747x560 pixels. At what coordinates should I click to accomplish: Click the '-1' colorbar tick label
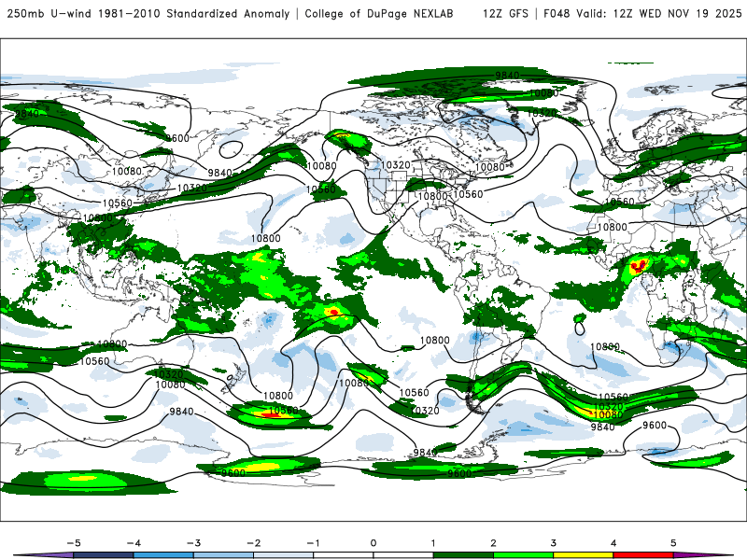313,543
